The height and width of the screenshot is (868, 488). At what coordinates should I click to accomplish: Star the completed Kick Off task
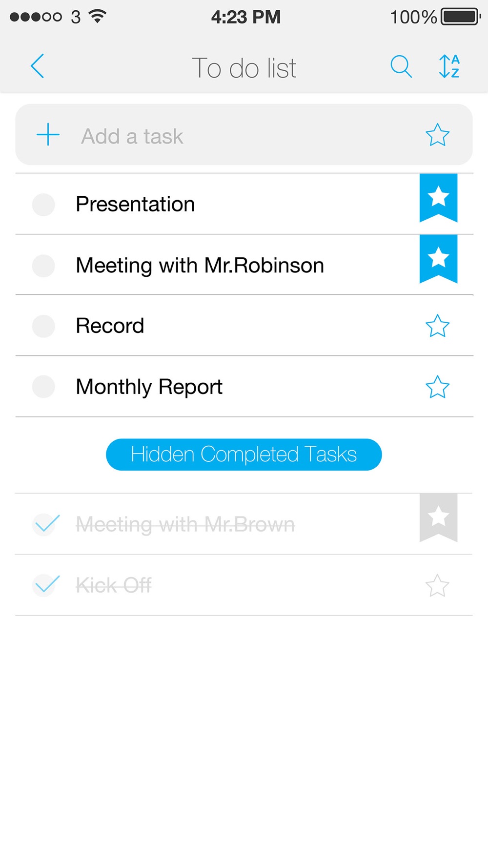click(437, 586)
